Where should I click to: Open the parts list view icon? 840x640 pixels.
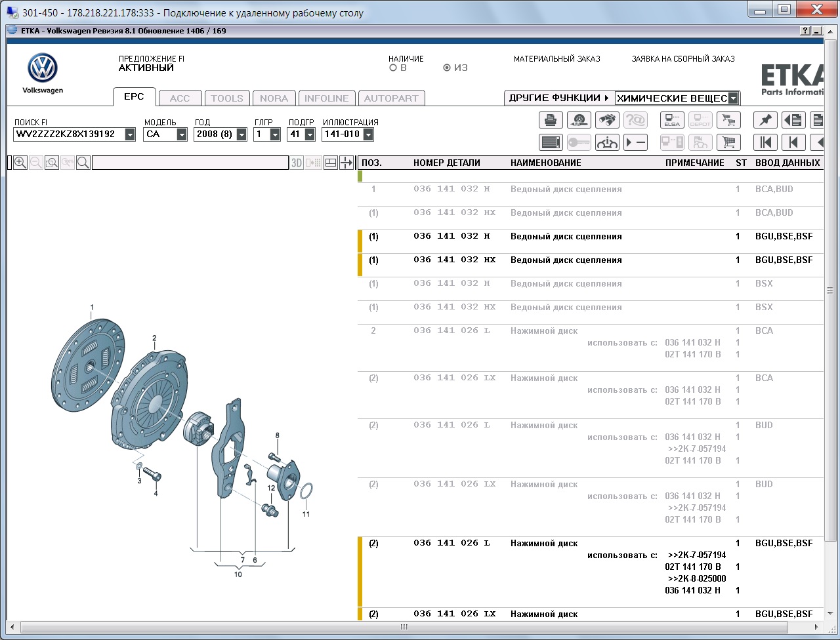pyautogui.click(x=551, y=142)
